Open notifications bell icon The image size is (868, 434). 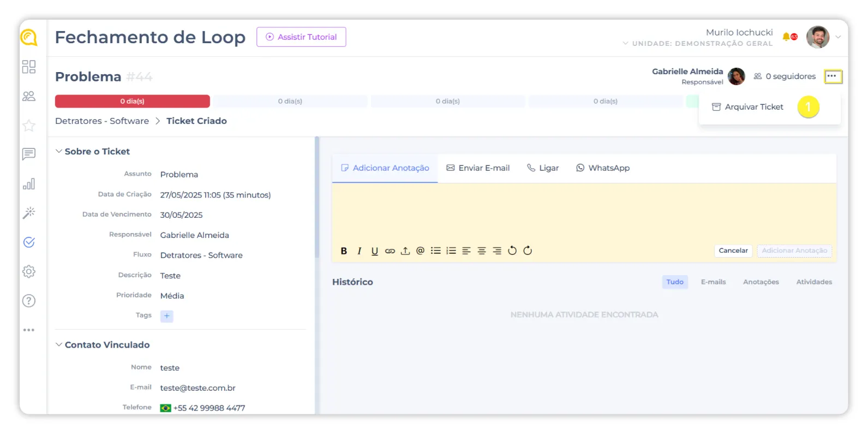coord(786,37)
